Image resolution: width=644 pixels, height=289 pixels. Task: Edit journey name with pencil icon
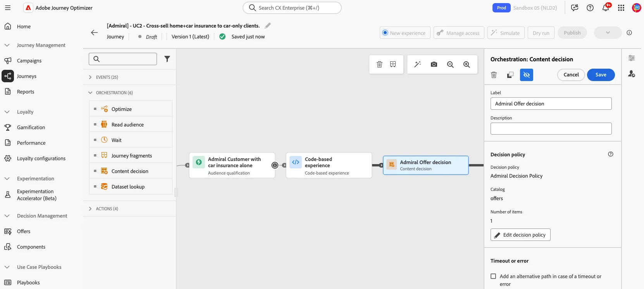(x=268, y=26)
